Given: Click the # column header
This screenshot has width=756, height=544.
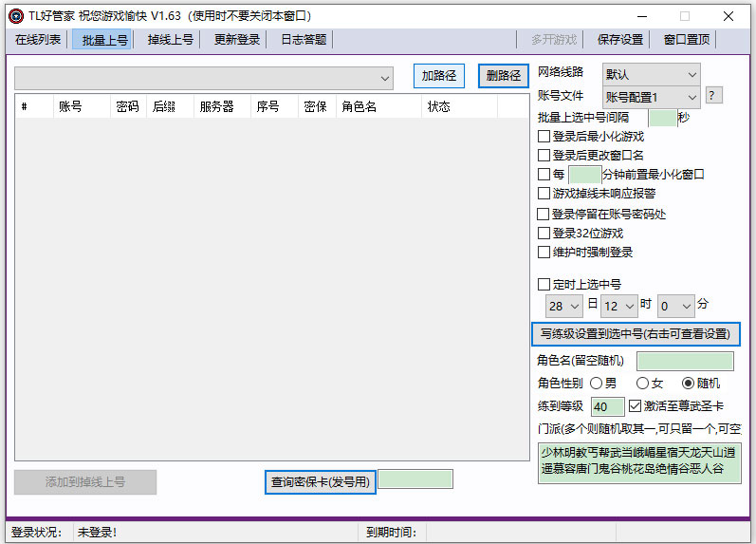Looking at the screenshot, I should pos(34,106).
